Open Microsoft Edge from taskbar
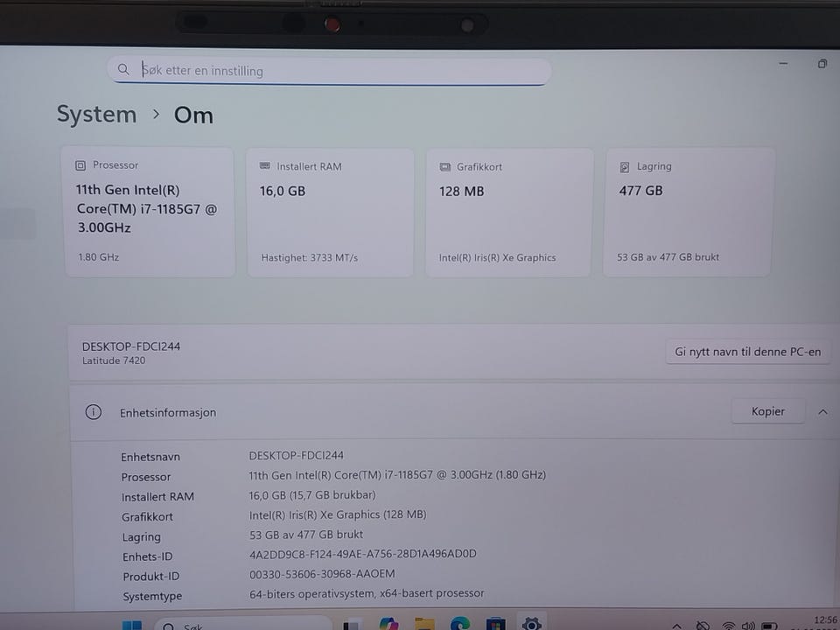The image size is (840, 630). click(459, 624)
